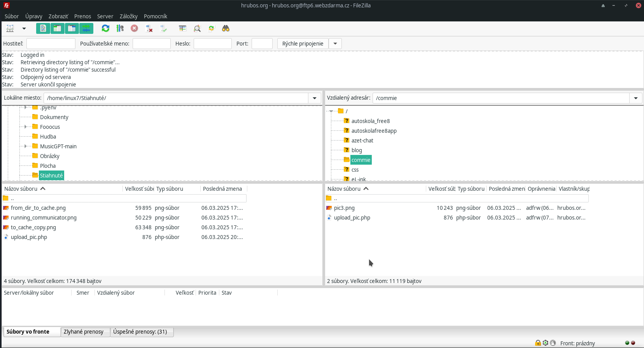Toggle local directory tree view
Screen dimensions: 644x348
click(x=58, y=28)
